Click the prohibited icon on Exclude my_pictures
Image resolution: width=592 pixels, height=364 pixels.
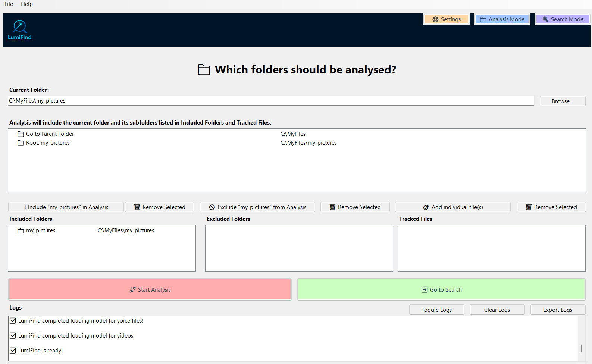click(212, 207)
